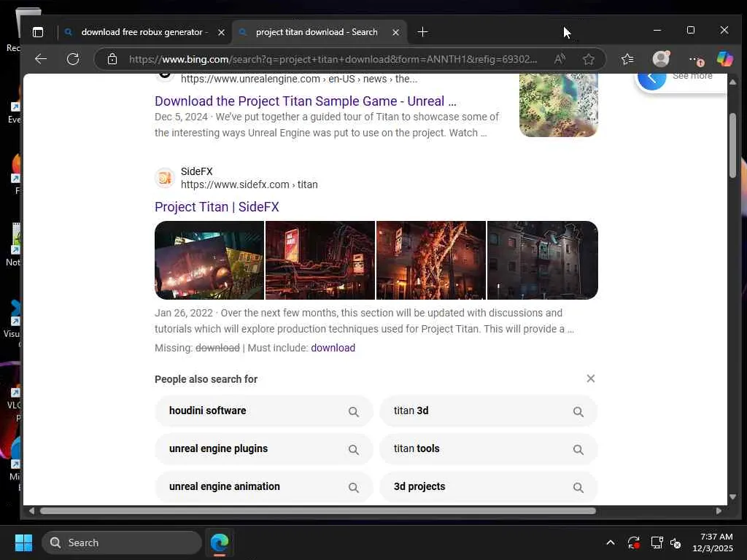Click the magnifier icon beside '3d projects'
Image resolution: width=747 pixels, height=560 pixels.
[578, 488]
